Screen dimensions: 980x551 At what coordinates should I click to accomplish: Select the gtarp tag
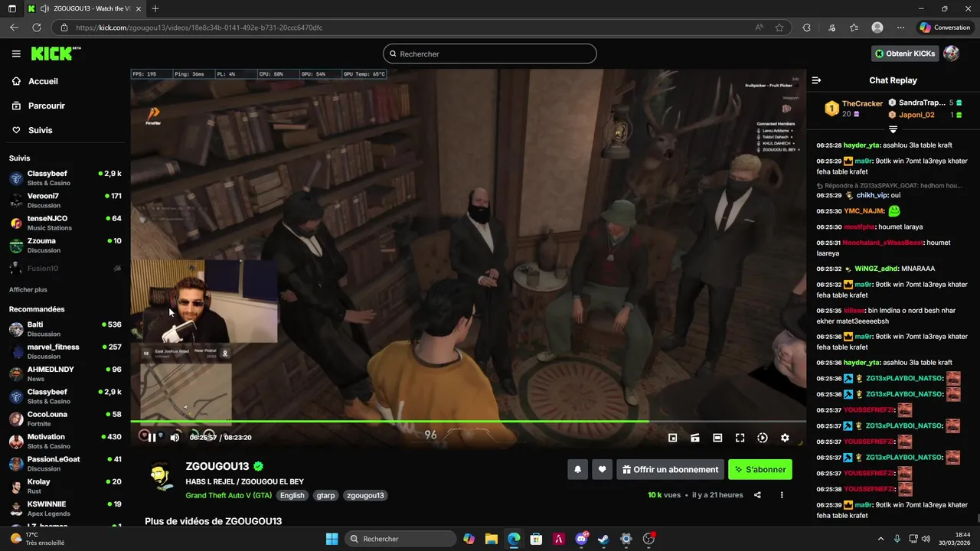click(325, 495)
